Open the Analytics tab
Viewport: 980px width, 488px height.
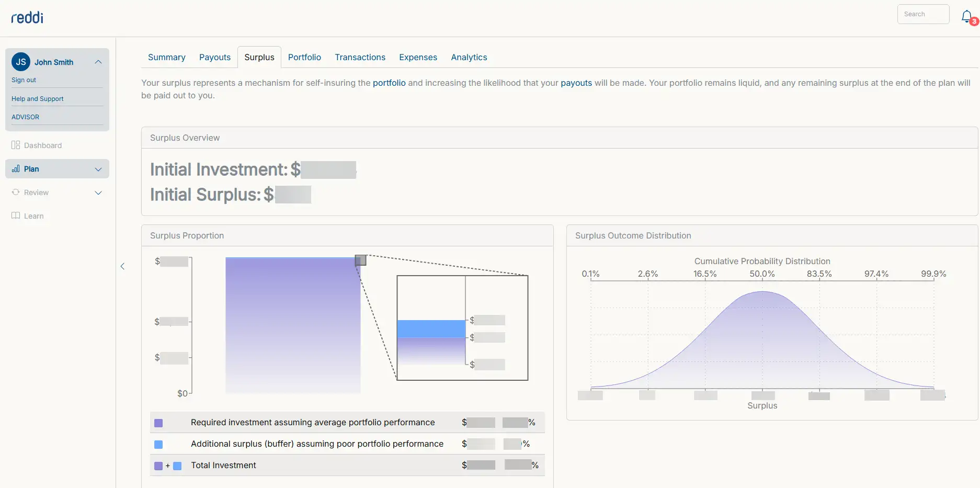pyautogui.click(x=469, y=57)
